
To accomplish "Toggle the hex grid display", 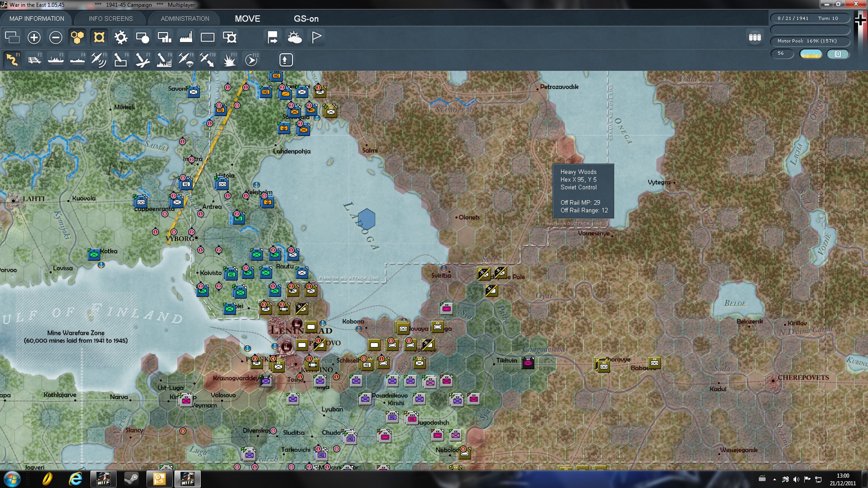I will [77, 37].
